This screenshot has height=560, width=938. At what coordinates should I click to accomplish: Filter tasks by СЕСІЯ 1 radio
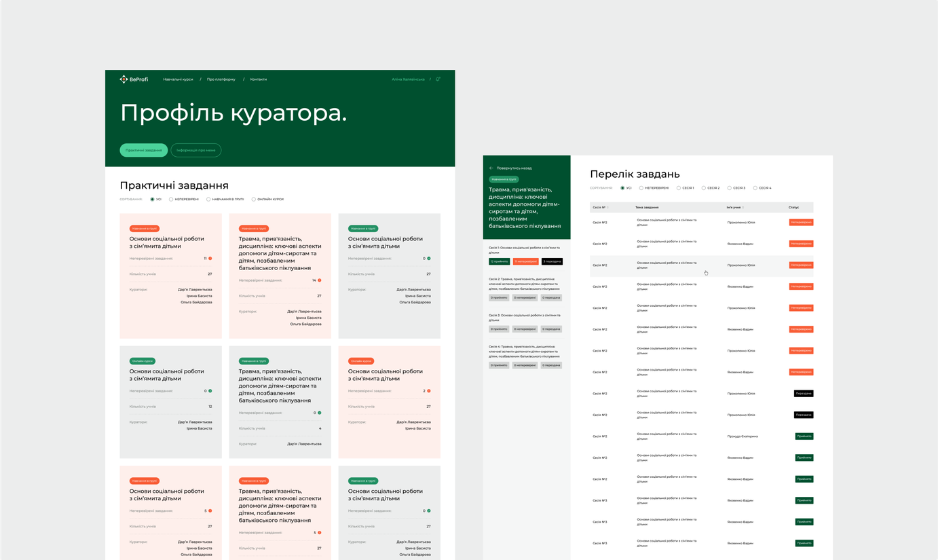pyautogui.click(x=679, y=188)
